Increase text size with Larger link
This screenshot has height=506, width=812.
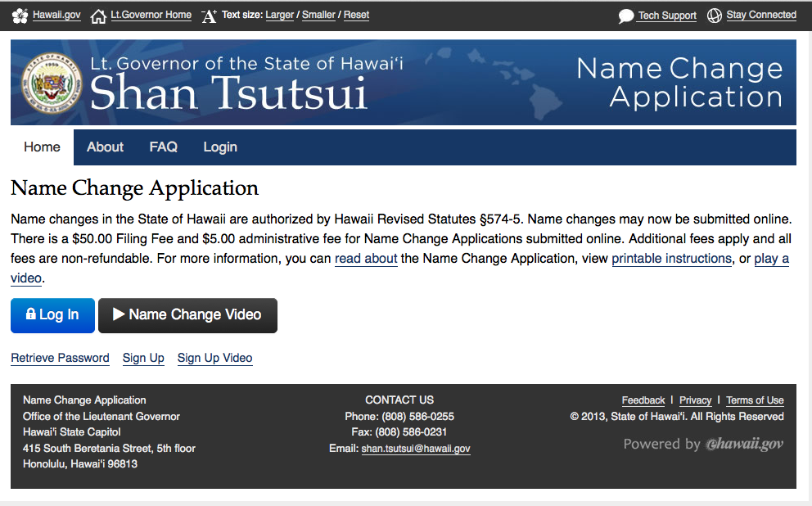click(280, 15)
